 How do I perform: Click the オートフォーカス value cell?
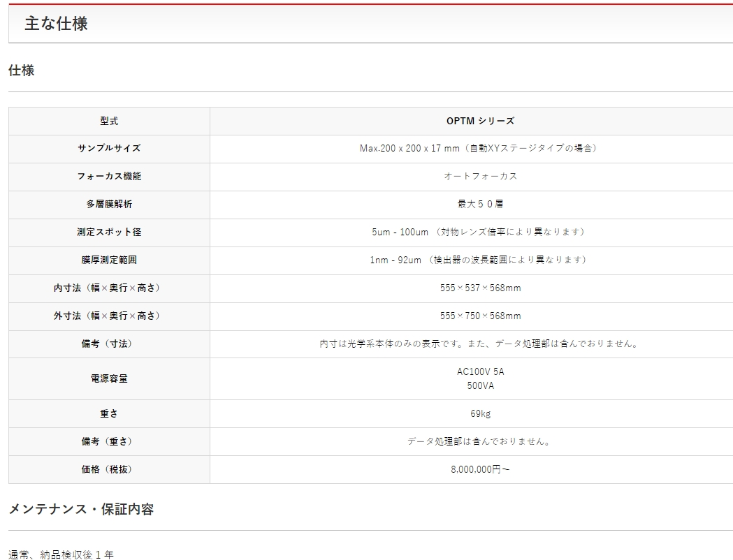coord(480,176)
